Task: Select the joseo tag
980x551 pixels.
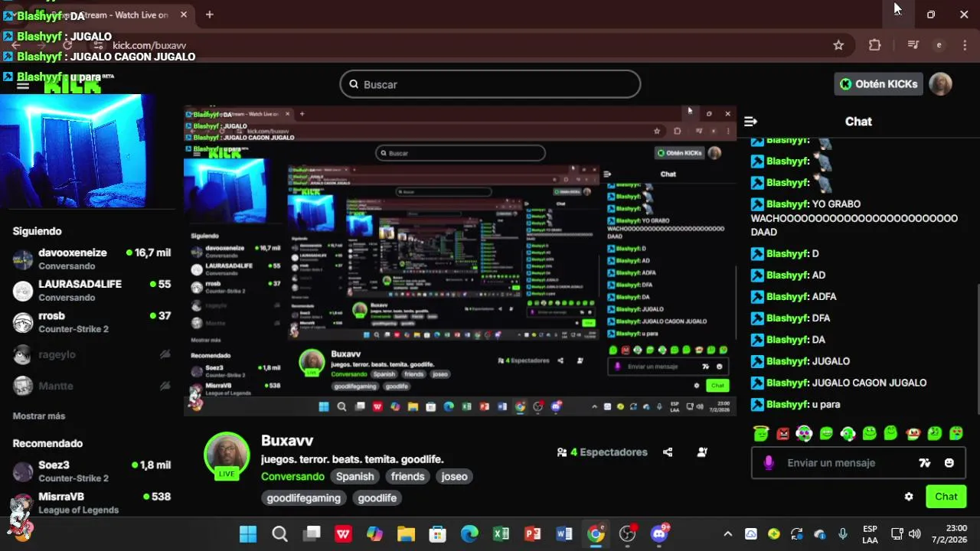Action: click(454, 476)
